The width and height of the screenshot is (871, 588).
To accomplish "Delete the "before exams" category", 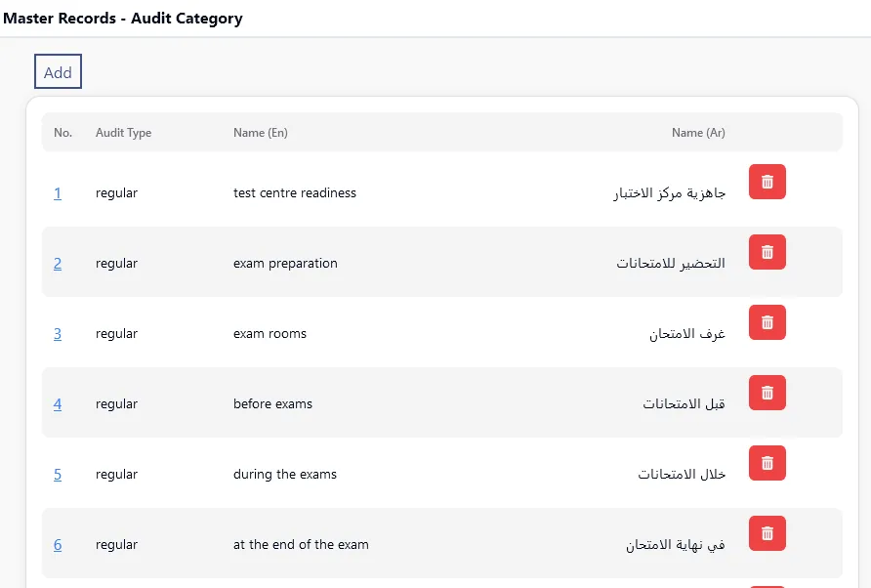I will pos(767,393).
